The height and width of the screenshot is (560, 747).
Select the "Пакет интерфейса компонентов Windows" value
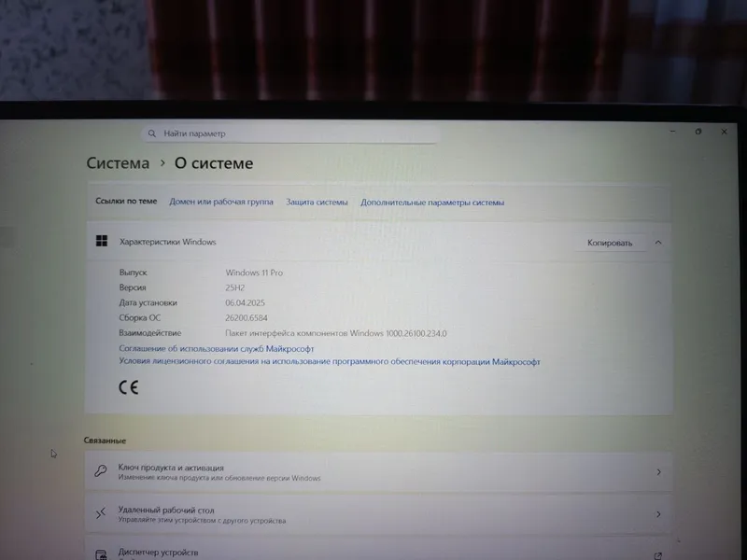[336, 333]
